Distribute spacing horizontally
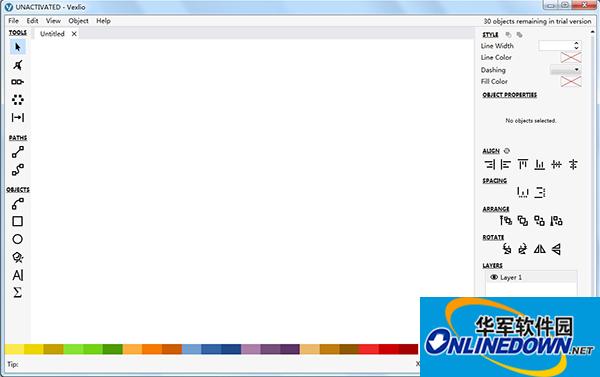The width and height of the screenshot is (600, 377). (x=523, y=192)
